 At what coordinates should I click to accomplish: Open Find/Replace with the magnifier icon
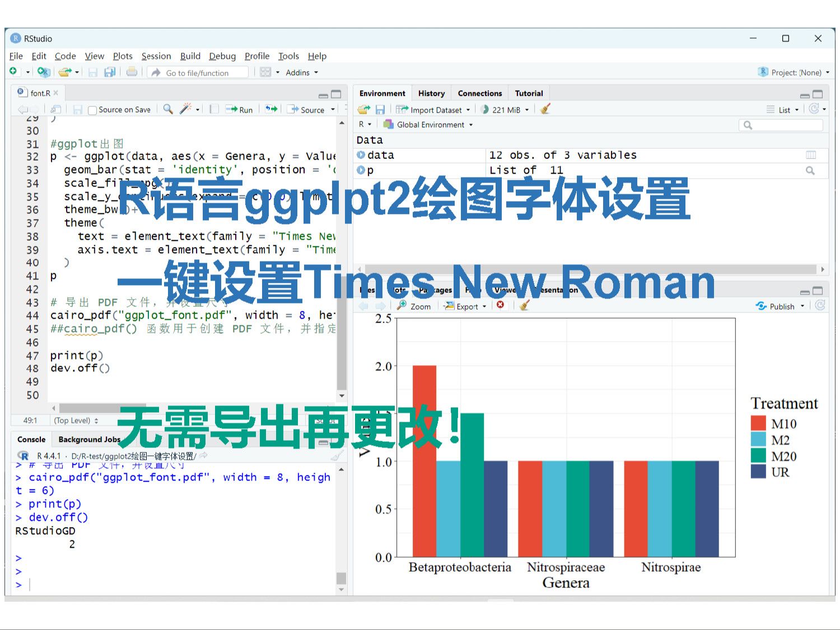(167, 109)
